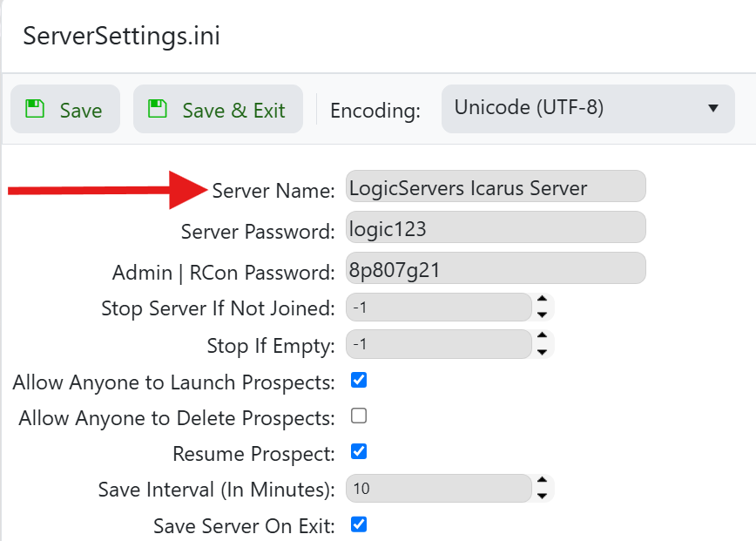
Task: Click the floppy disk icon on Save
Action: [35, 109]
